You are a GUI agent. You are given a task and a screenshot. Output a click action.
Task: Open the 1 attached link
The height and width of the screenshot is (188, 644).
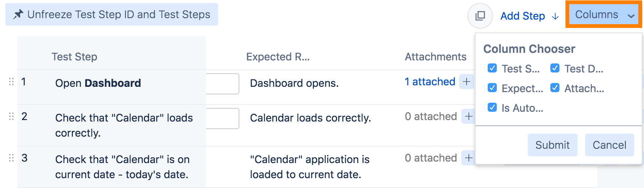pos(430,82)
